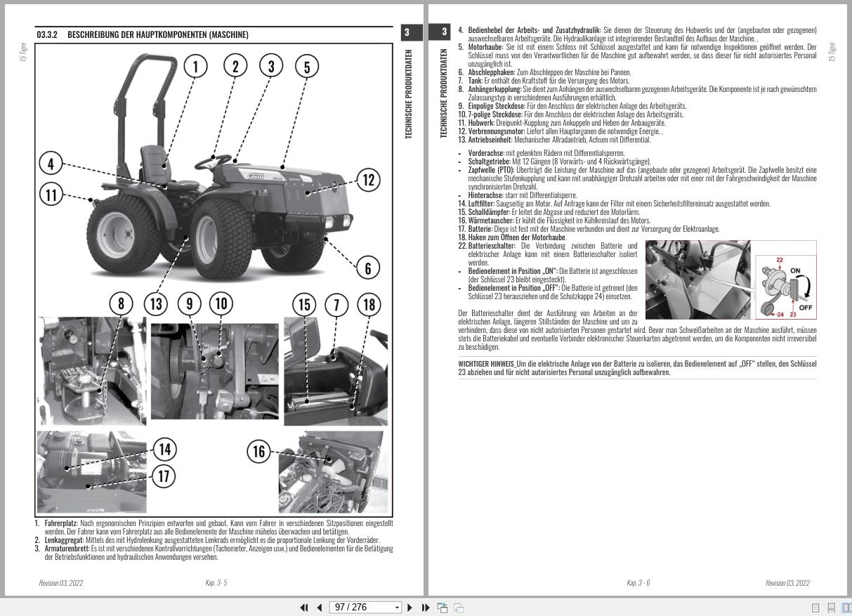Image resolution: width=852 pixels, height=616 pixels.
Task: Switch to single page layout
Action: click(816, 608)
